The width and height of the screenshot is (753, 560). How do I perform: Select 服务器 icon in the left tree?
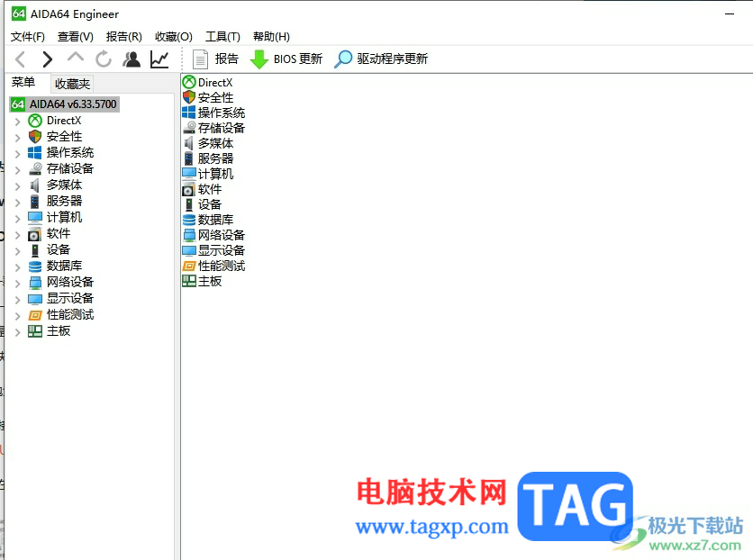(34, 201)
